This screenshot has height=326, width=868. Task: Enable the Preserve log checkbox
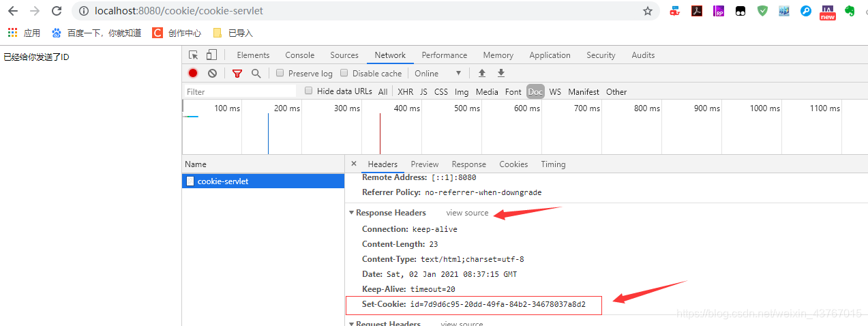(x=280, y=73)
